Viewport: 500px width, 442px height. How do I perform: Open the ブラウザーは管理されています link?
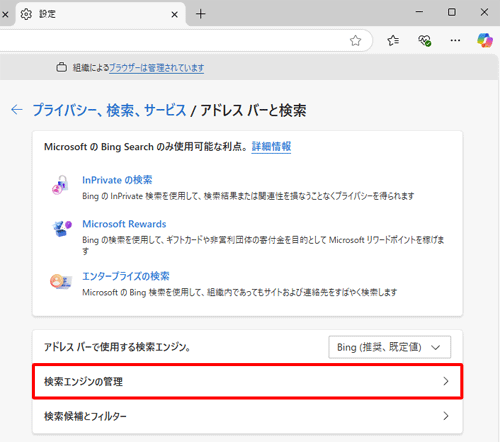point(157,68)
